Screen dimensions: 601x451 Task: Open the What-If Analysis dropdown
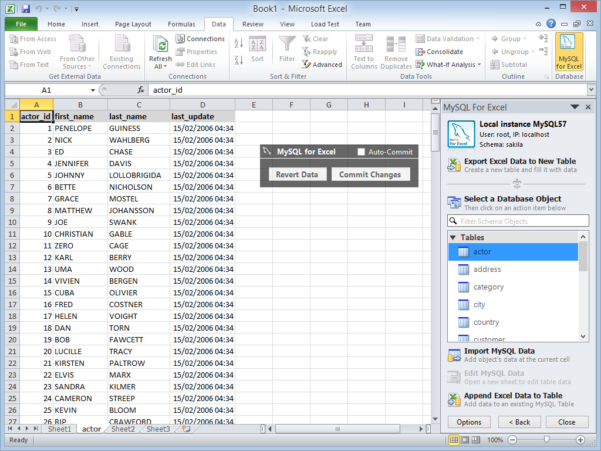[455, 64]
